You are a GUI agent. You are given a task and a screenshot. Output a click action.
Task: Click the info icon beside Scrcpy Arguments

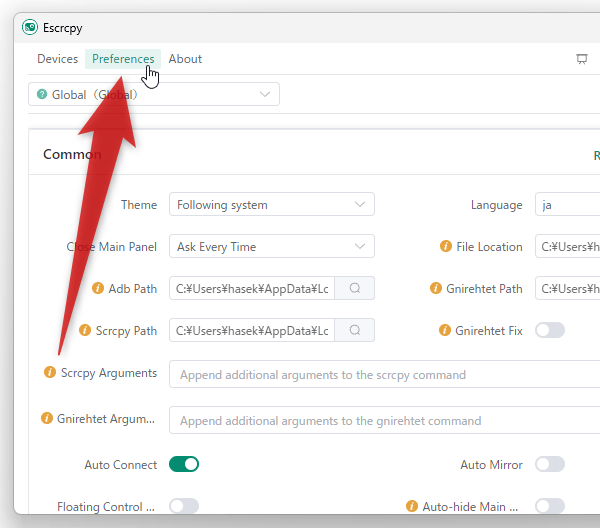(50, 373)
